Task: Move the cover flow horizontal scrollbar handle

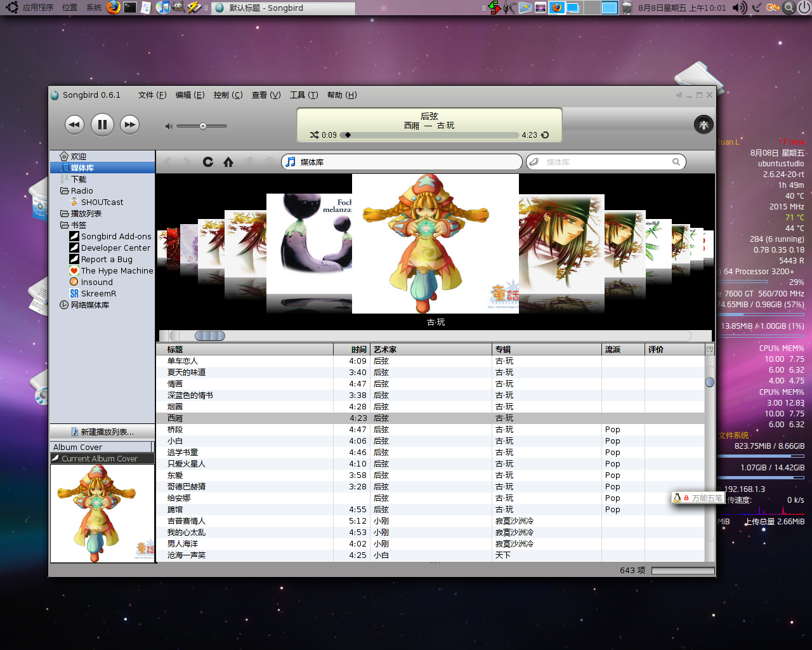Action: click(x=210, y=336)
